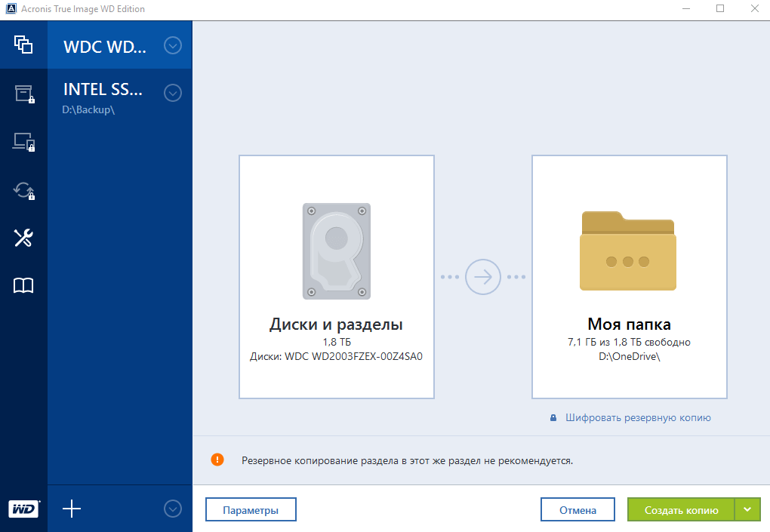Screen dimensions: 770x532
Task: Click the WD logo in the sidebar
Action: (x=24, y=509)
